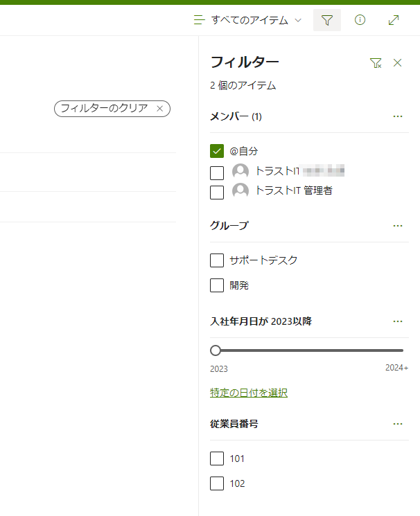Clear all filters icon in filter header
This screenshot has width=420, height=516.
point(376,63)
